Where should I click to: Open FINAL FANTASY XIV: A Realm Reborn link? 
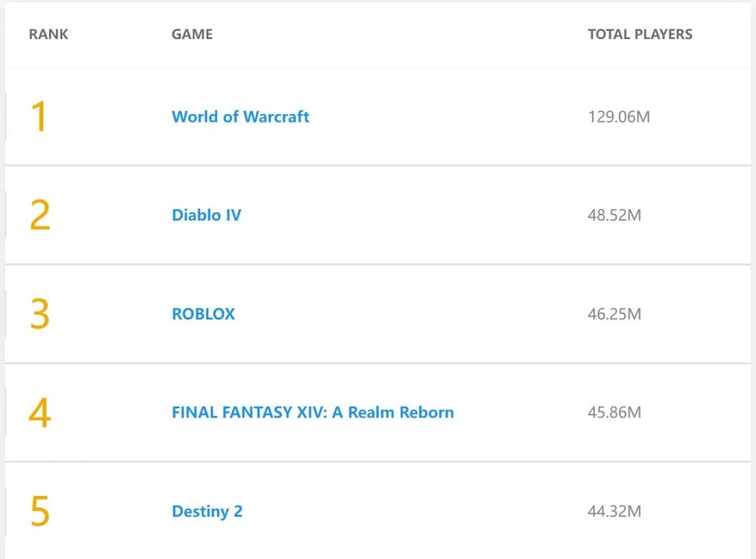(312, 413)
